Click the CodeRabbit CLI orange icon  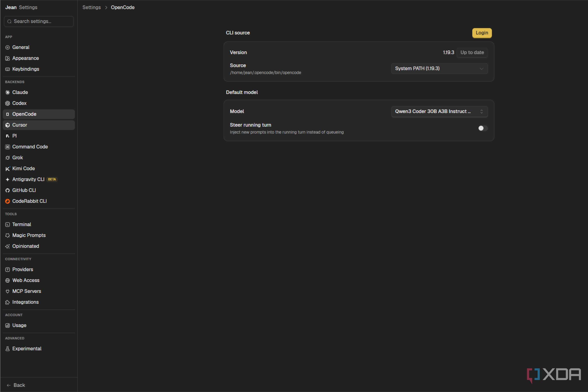(x=7, y=201)
